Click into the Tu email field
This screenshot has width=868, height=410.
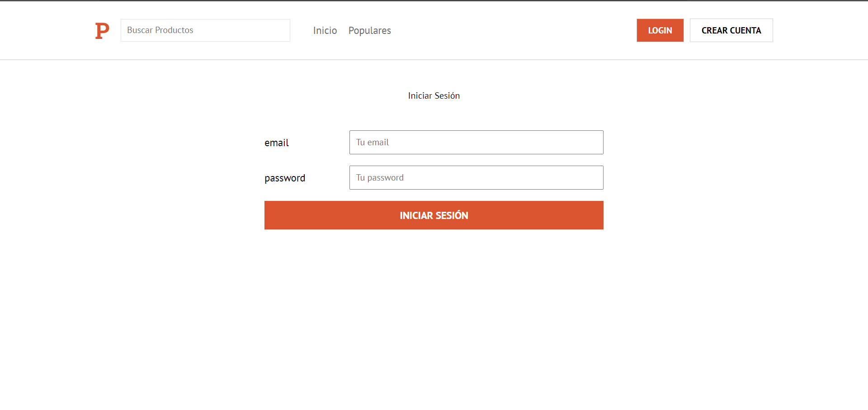[x=476, y=142]
